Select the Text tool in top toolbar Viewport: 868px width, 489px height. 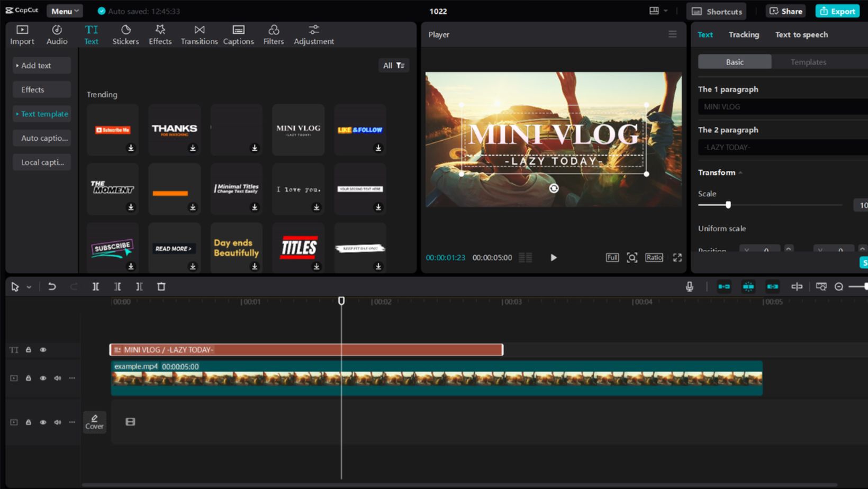pyautogui.click(x=91, y=35)
